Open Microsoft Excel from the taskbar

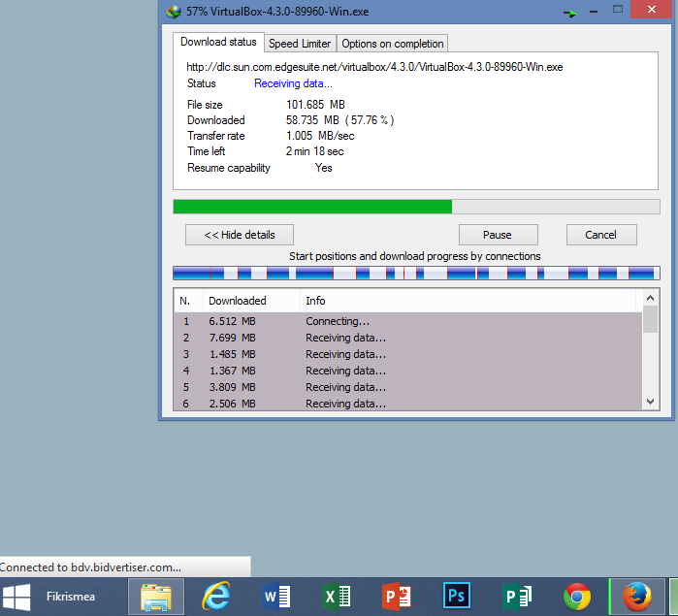[337, 597]
